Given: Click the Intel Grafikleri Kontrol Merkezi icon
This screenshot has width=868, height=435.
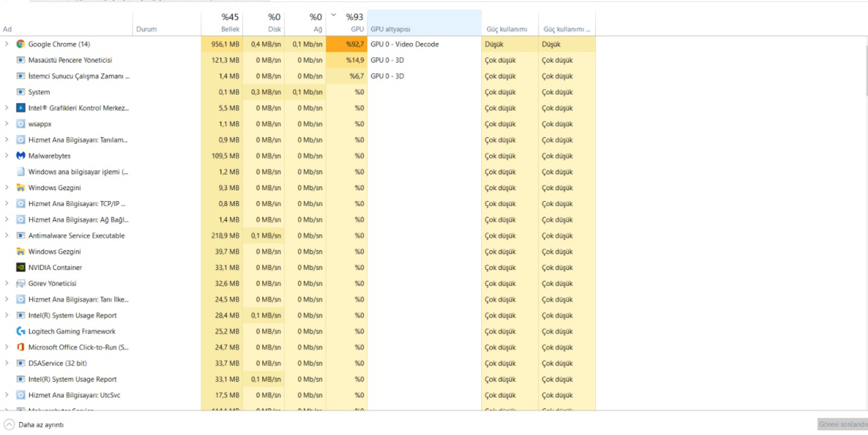Looking at the screenshot, I should (20, 108).
